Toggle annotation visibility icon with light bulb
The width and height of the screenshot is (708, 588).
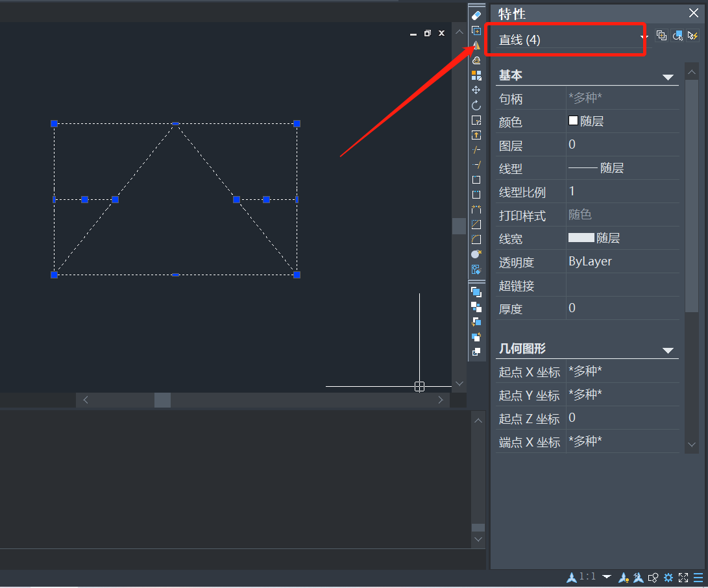pyautogui.click(x=624, y=577)
